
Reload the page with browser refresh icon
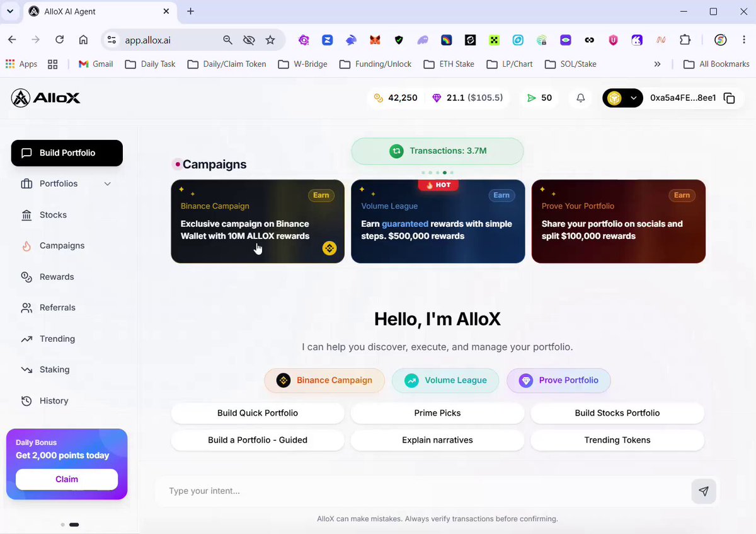(59, 40)
